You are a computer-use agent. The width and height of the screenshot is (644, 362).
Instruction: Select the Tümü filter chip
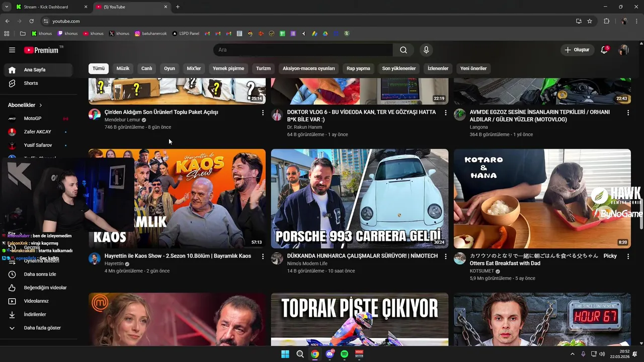click(x=99, y=68)
